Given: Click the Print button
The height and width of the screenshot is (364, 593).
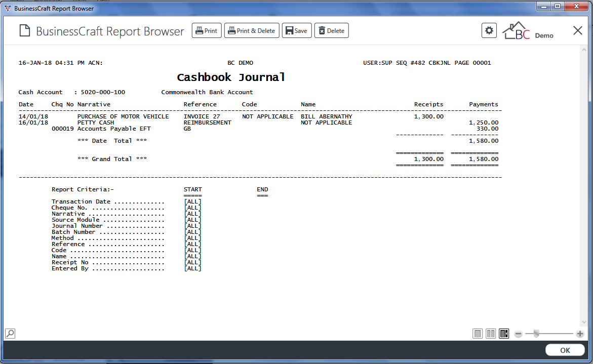Looking at the screenshot, I should click(x=207, y=30).
